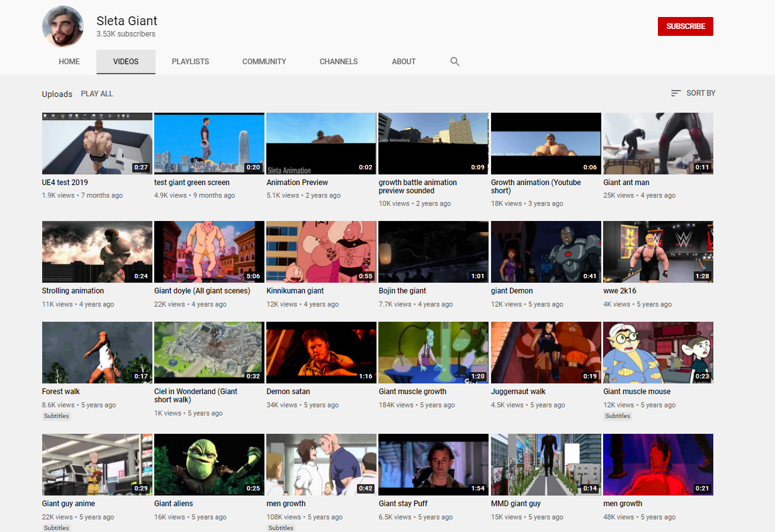Click the MMD giant guy thumbnail

[x=546, y=465]
